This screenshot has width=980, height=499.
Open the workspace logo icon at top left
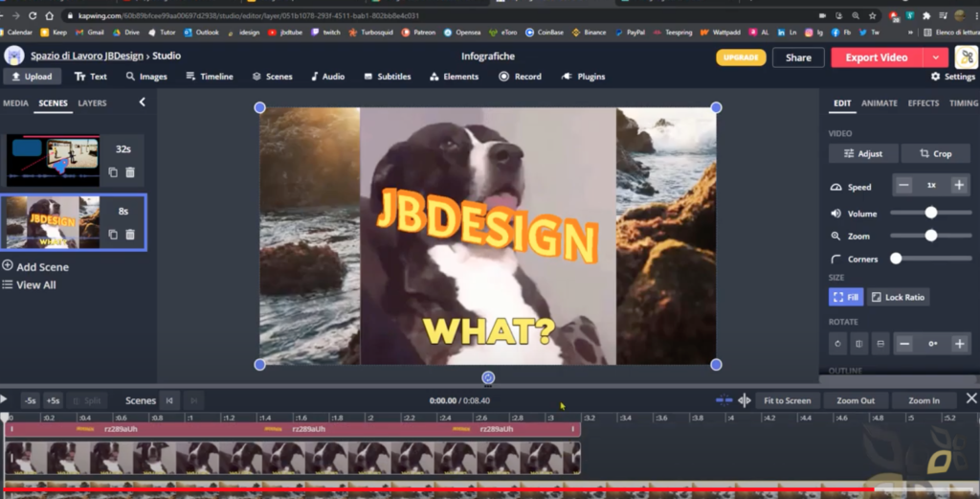point(13,56)
